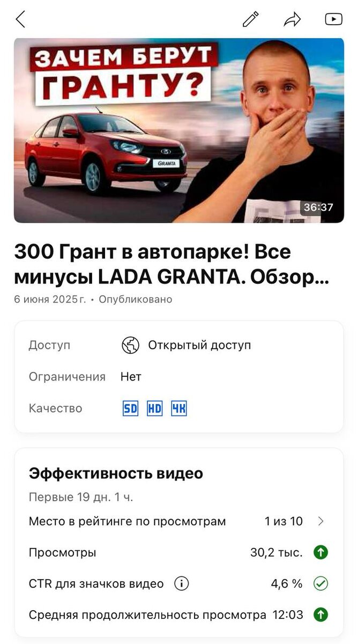Click the globe icon next to Открытый доступ
Viewport: 358px width, 644px height.
tap(130, 345)
